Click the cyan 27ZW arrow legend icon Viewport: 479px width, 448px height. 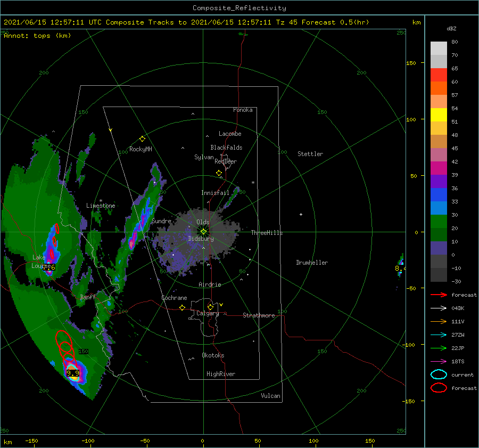point(439,335)
